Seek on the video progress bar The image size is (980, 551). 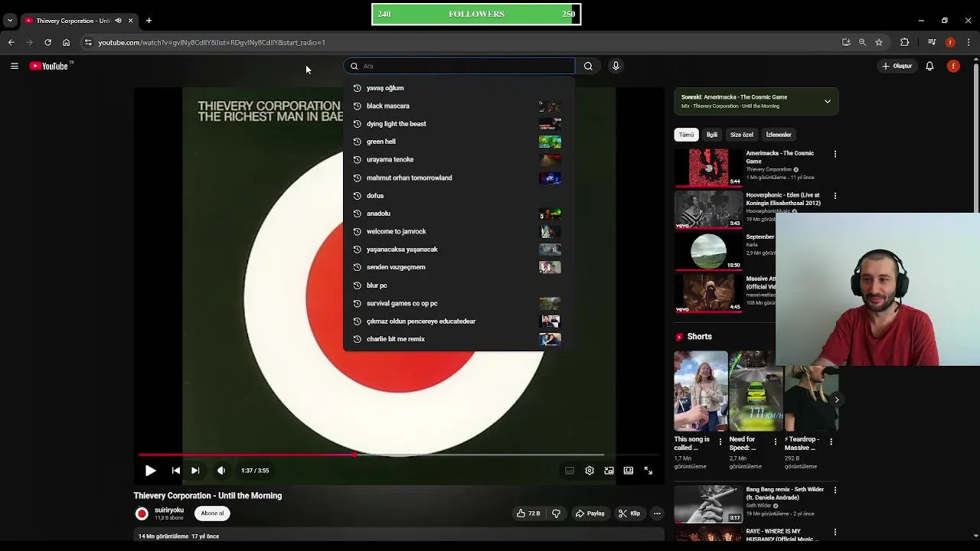[398, 455]
